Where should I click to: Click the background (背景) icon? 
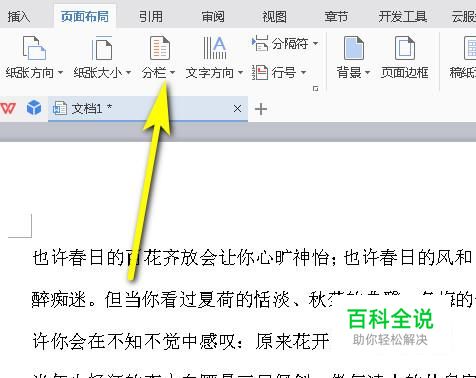point(354,48)
